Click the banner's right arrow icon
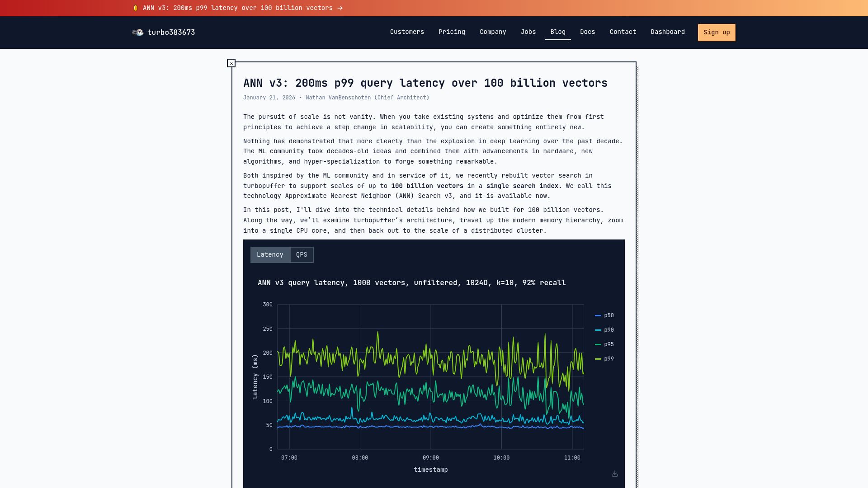The height and width of the screenshot is (488, 868). click(x=340, y=8)
